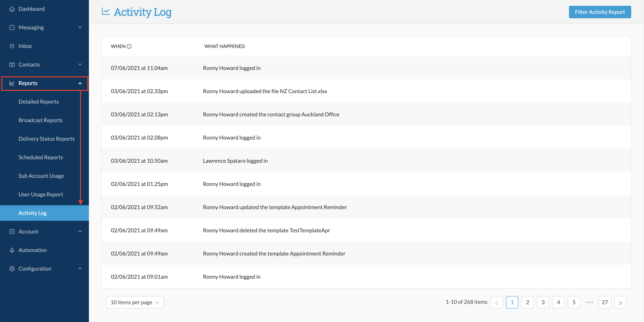Jump ahead using pagination ellipsis
The width and height of the screenshot is (644, 322).
coord(589,302)
